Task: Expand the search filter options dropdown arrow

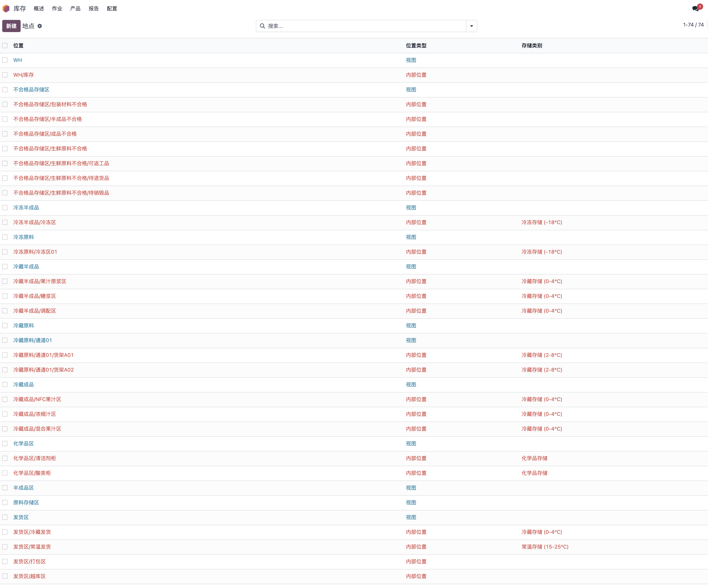Action: [471, 26]
